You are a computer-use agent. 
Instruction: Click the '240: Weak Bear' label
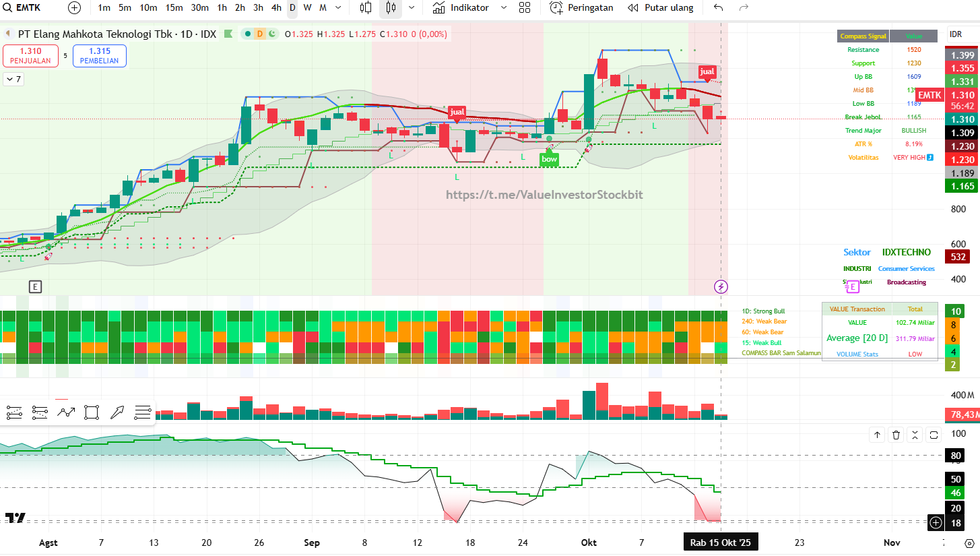tap(764, 321)
